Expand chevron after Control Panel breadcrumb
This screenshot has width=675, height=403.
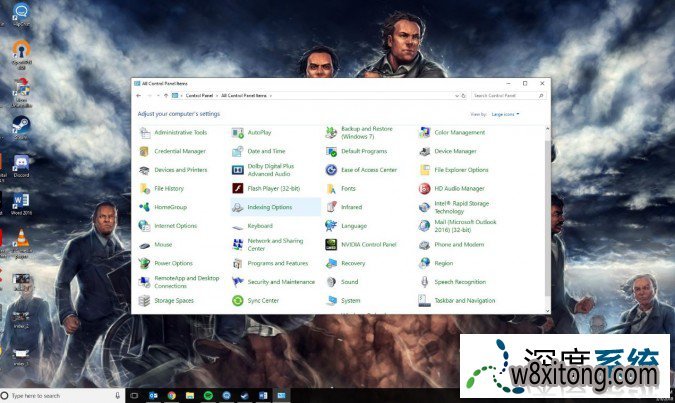(217, 95)
